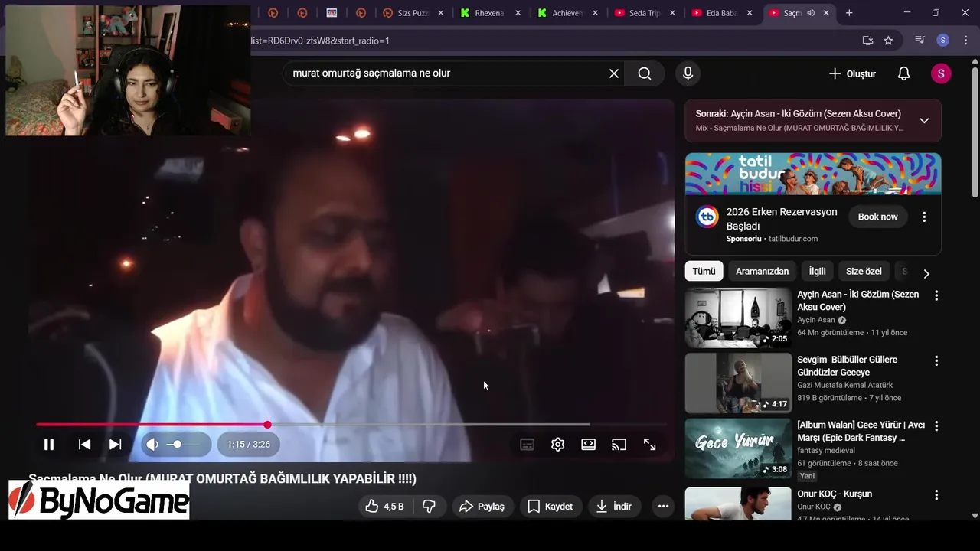Screen dimensions: 980x551
Task: Open the Ayçin Asan channel name
Action: [x=816, y=320]
